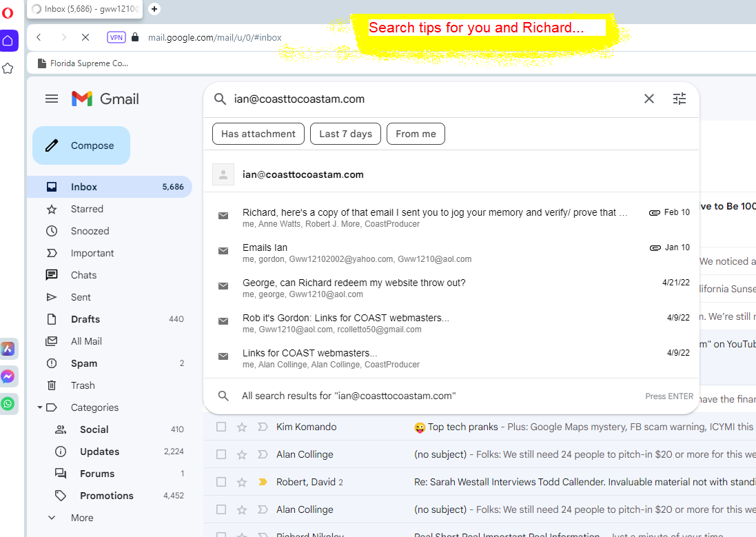Image resolution: width=756 pixels, height=537 pixels.
Task: Collapse the Categories section
Action: (x=39, y=407)
